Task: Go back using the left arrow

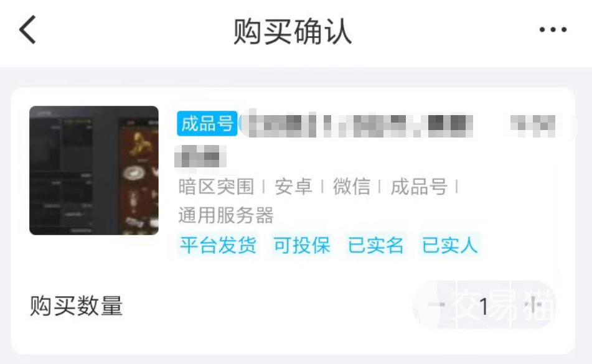Action: [28, 30]
